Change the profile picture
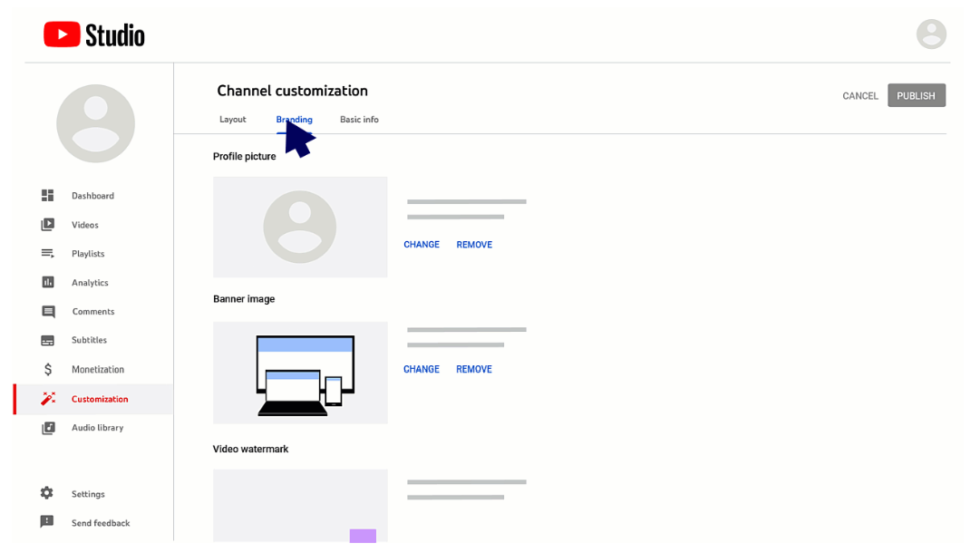Viewport: 980px width, 553px height. 421,244
